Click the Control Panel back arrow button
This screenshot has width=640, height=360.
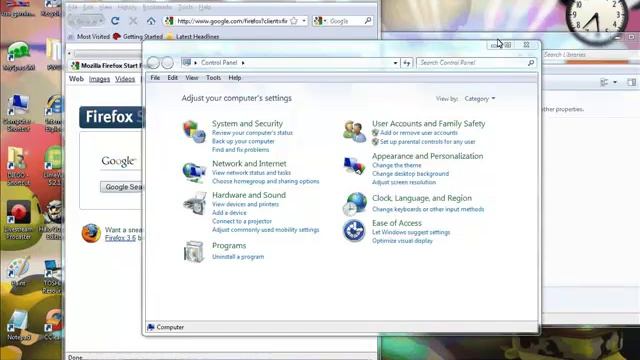(153, 62)
